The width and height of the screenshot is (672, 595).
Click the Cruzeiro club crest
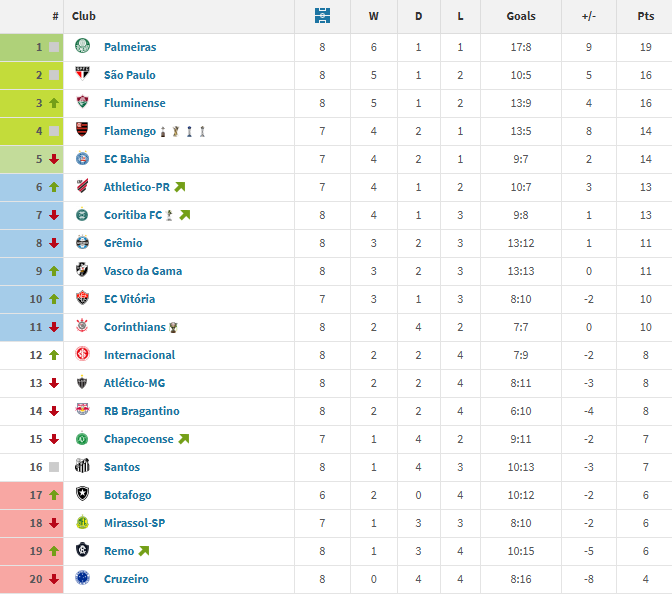[82, 579]
